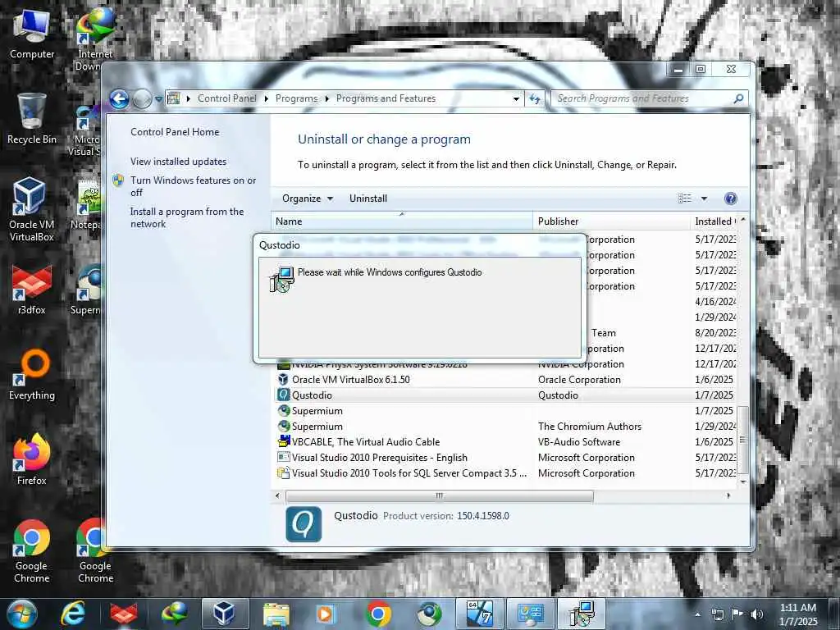
Task: Open VirtualBox from the taskbar
Action: [x=225, y=614]
